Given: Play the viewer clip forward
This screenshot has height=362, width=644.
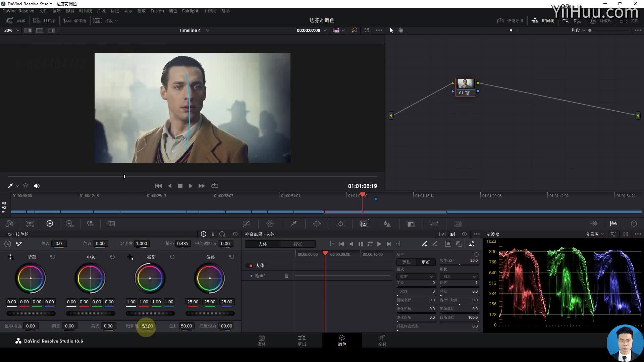Looking at the screenshot, I should click(x=191, y=186).
